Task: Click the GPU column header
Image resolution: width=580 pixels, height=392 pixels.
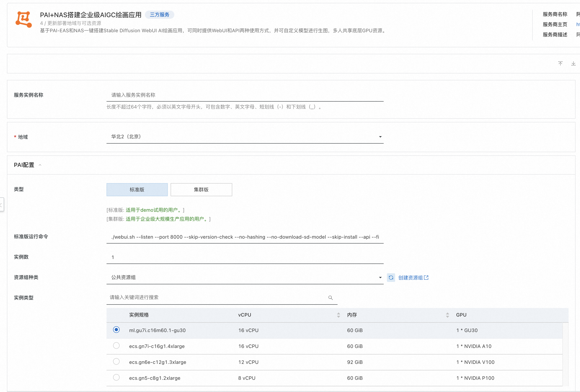Action: pos(461,315)
